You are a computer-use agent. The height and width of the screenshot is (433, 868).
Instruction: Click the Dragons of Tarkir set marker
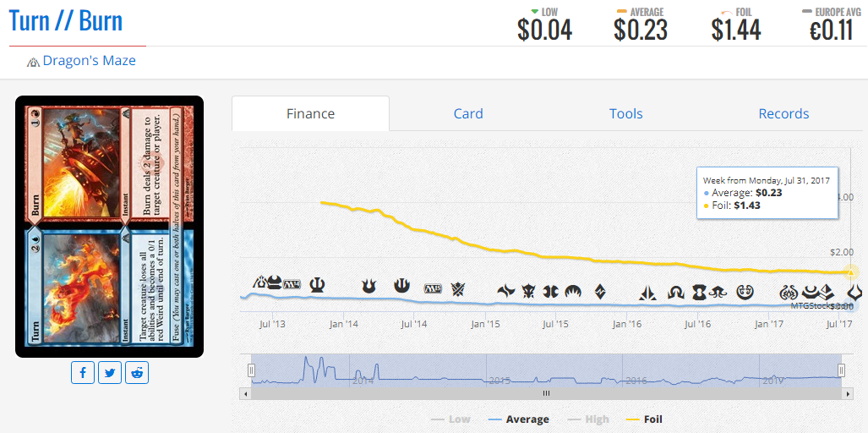click(x=529, y=291)
